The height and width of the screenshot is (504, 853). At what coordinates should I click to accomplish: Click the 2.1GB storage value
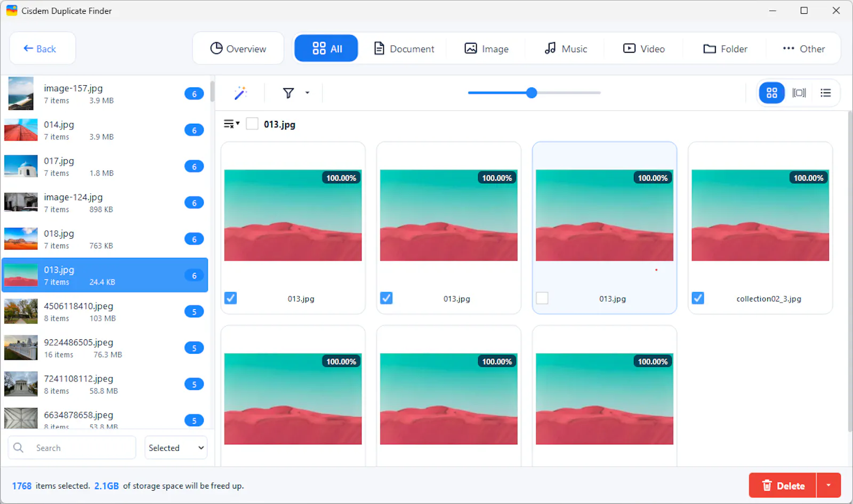107,486
